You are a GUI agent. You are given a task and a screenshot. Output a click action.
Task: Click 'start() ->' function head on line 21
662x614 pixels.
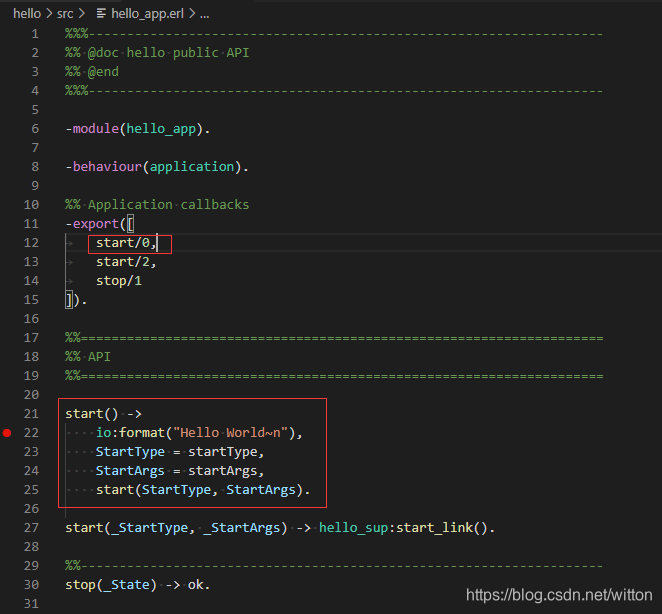[x=103, y=414]
